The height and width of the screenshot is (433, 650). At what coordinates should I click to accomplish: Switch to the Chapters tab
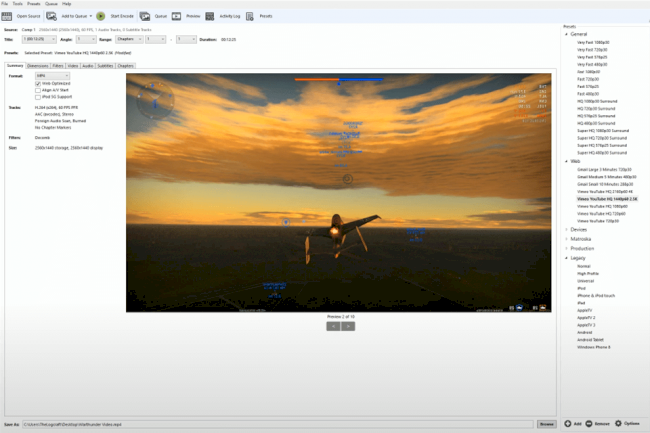coord(126,66)
